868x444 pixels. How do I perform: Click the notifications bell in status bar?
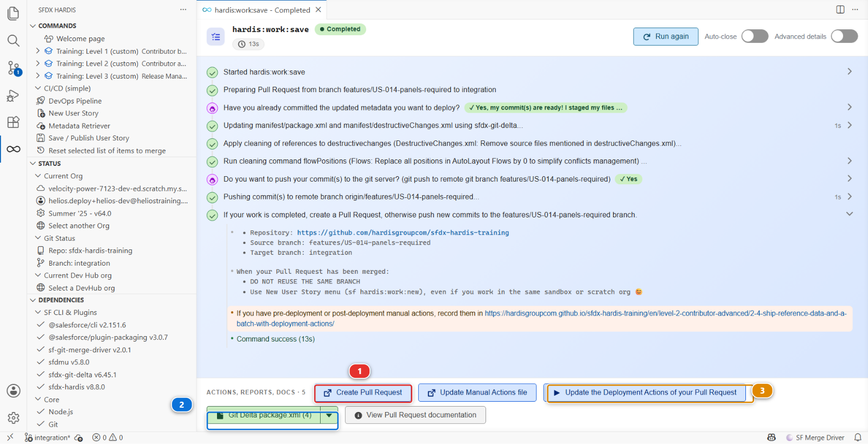(858, 437)
